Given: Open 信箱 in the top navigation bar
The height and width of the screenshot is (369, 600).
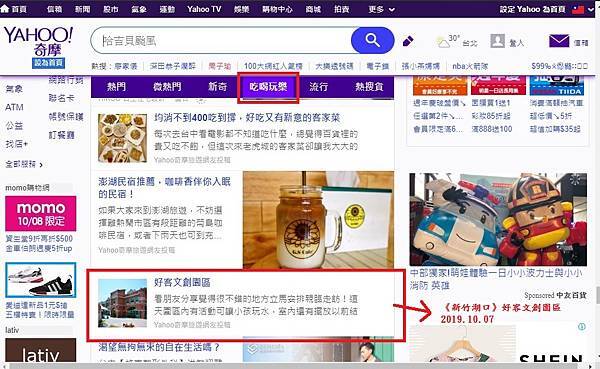Looking at the screenshot, I should point(54,9).
